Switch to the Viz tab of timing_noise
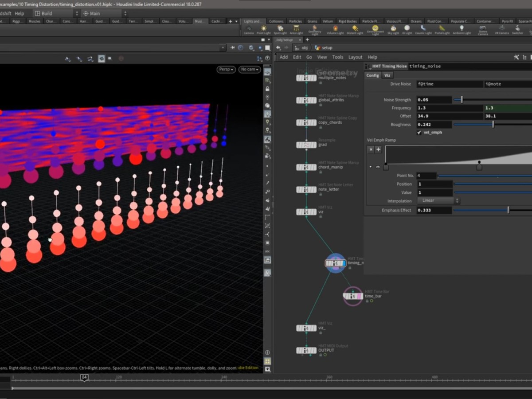 coord(387,75)
